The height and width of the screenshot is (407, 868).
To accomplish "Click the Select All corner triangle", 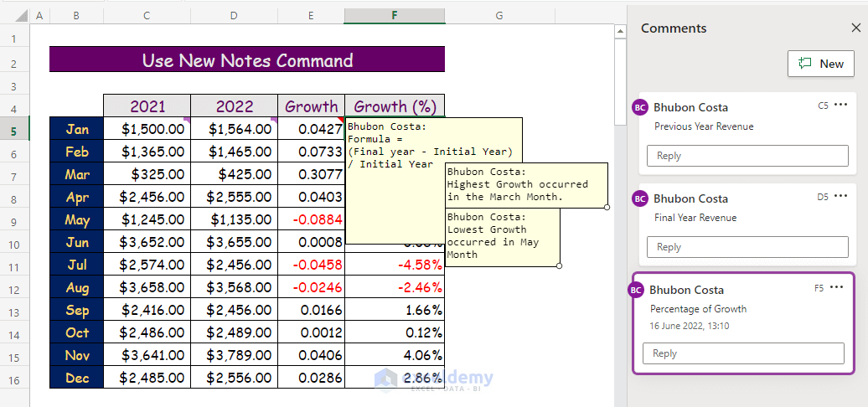I will coord(22,17).
